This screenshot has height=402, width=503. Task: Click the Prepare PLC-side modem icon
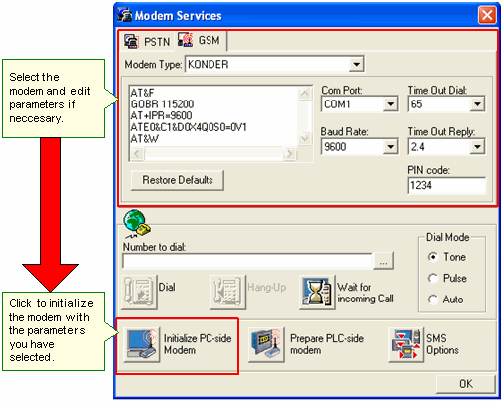pos(266,345)
